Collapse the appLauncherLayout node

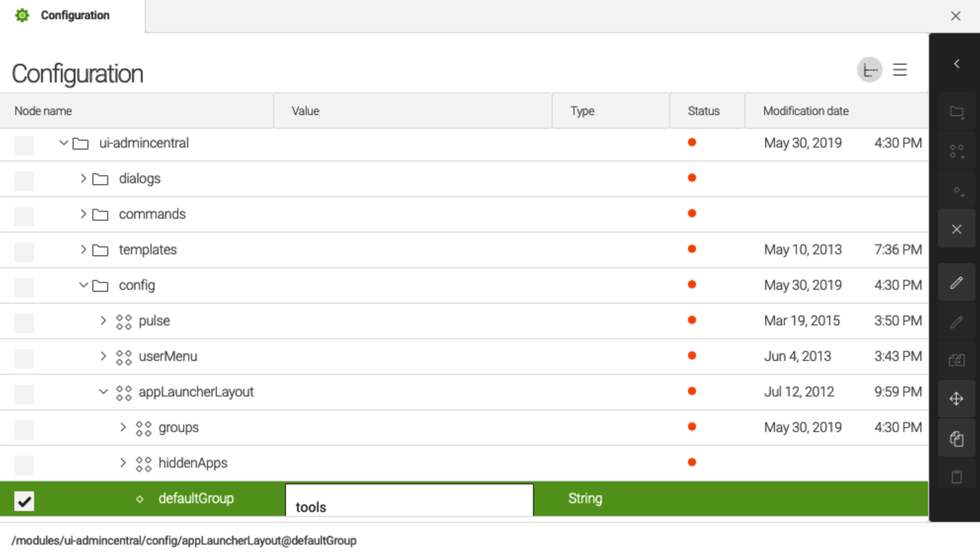(103, 392)
